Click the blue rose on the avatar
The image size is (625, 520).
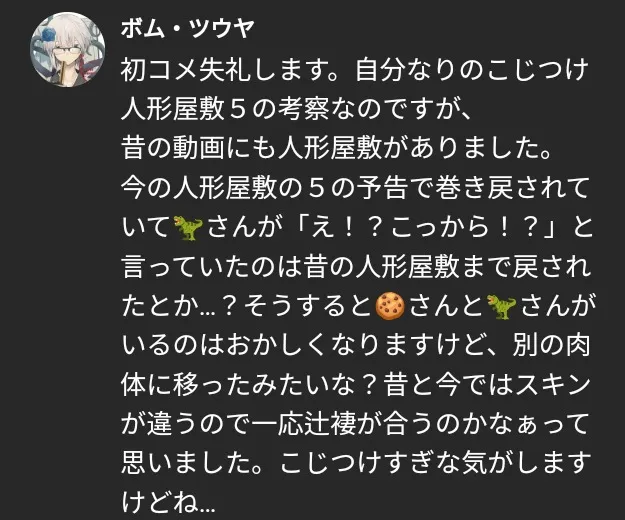pos(49,35)
